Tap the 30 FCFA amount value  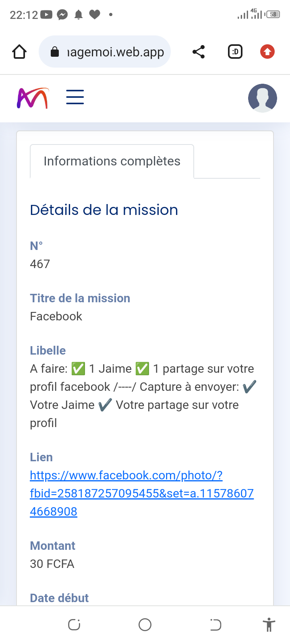(52, 564)
